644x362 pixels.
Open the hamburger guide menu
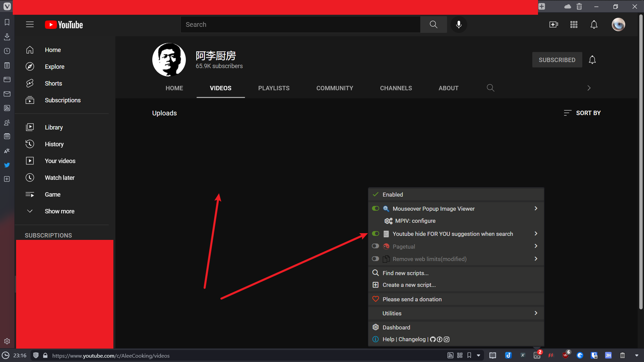point(30,24)
